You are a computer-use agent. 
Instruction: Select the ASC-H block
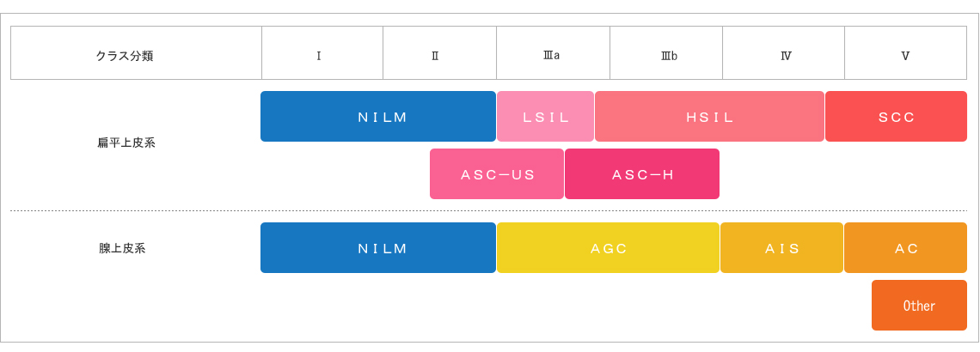click(x=642, y=174)
